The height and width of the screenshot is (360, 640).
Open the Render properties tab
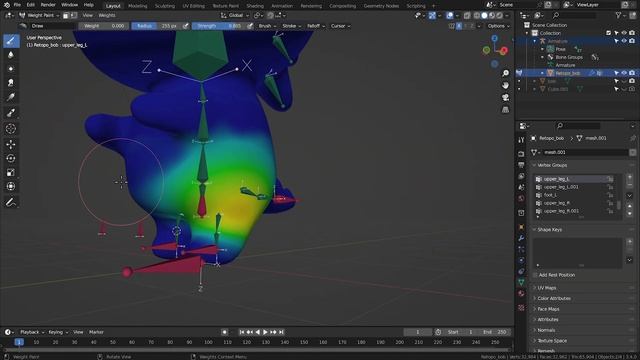(x=521, y=154)
